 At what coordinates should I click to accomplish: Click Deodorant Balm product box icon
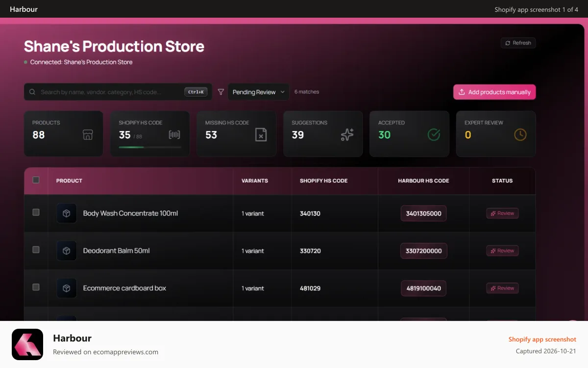pos(67,251)
